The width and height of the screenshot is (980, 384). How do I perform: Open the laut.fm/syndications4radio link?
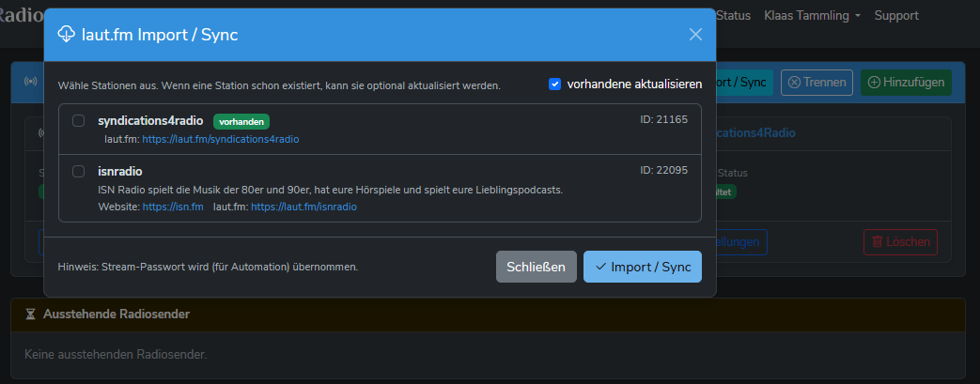(221, 139)
